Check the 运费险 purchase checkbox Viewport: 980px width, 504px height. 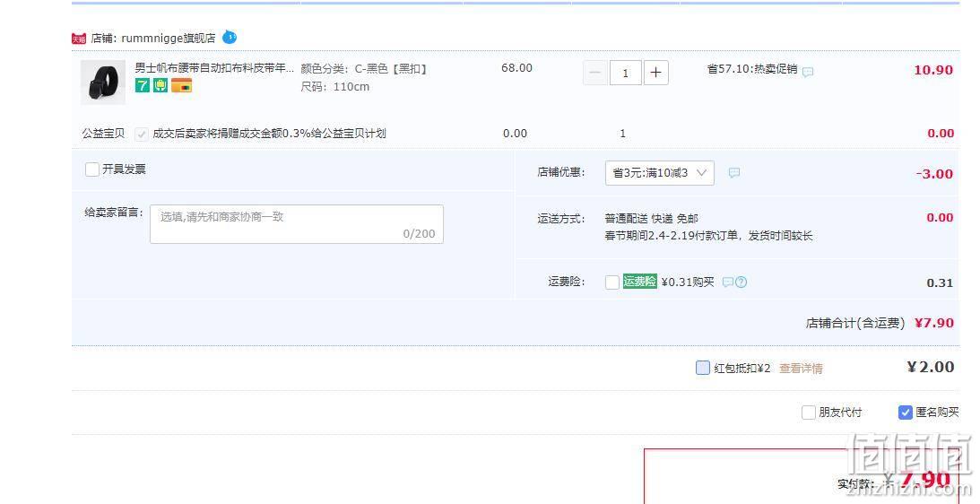(612, 282)
